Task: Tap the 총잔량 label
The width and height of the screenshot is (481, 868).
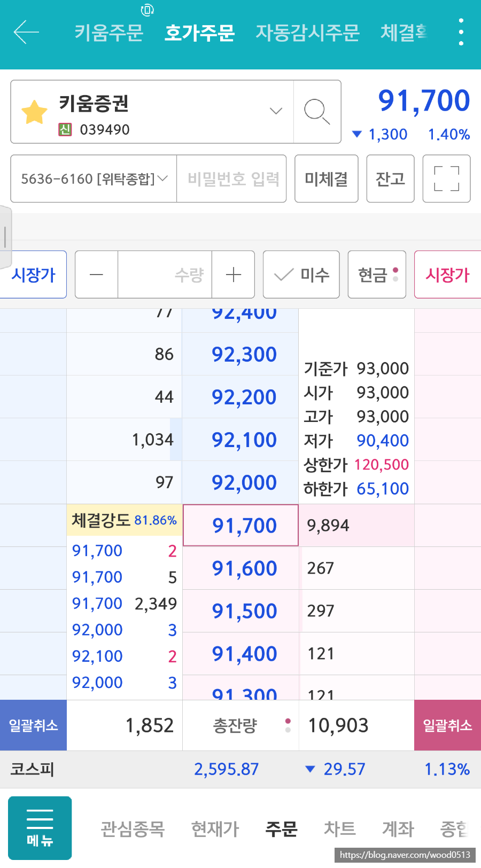Action: click(x=235, y=725)
